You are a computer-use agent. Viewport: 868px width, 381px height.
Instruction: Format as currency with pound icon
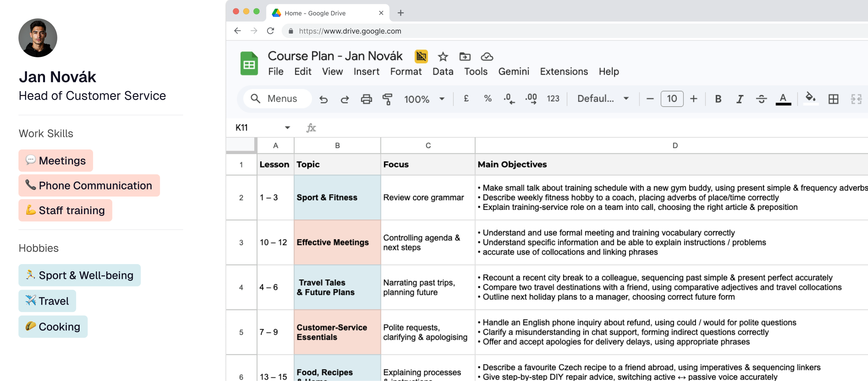click(466, 98)
